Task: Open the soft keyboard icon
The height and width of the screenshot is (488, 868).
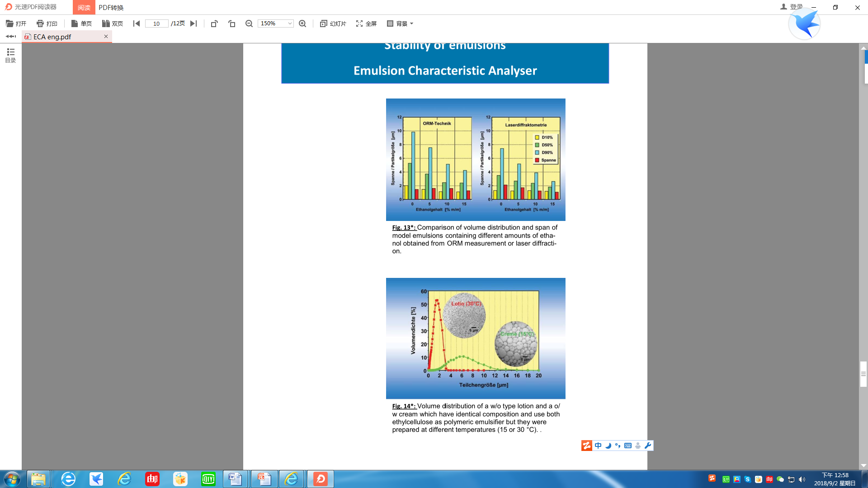Action: tap(628, 446)
